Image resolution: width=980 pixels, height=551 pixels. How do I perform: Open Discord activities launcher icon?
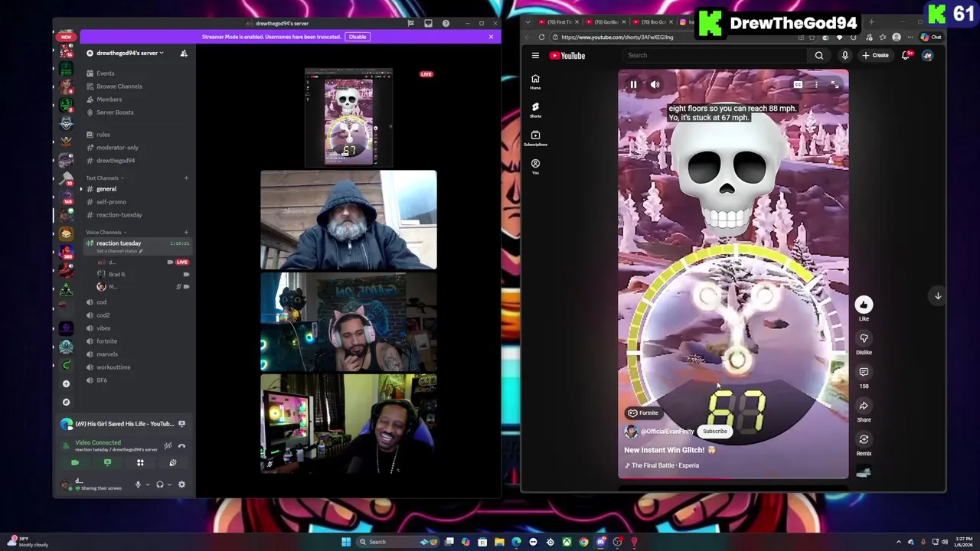140,463
